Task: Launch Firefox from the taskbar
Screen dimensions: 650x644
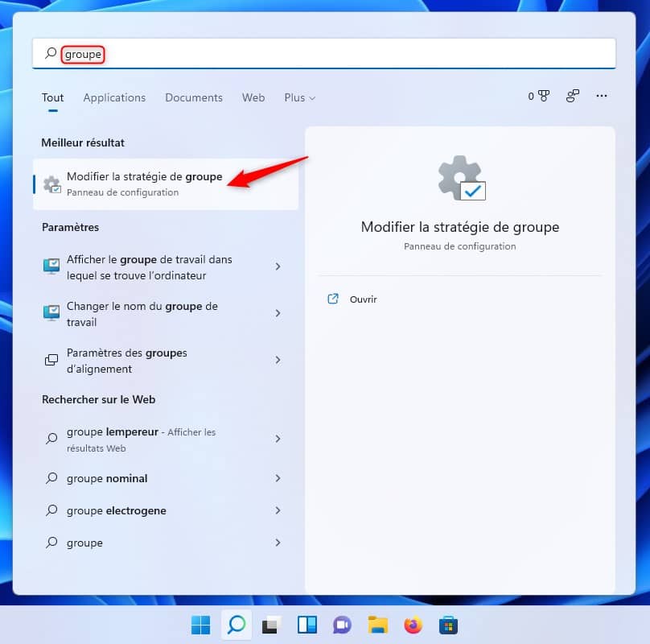Action: [x=413, y=625]
